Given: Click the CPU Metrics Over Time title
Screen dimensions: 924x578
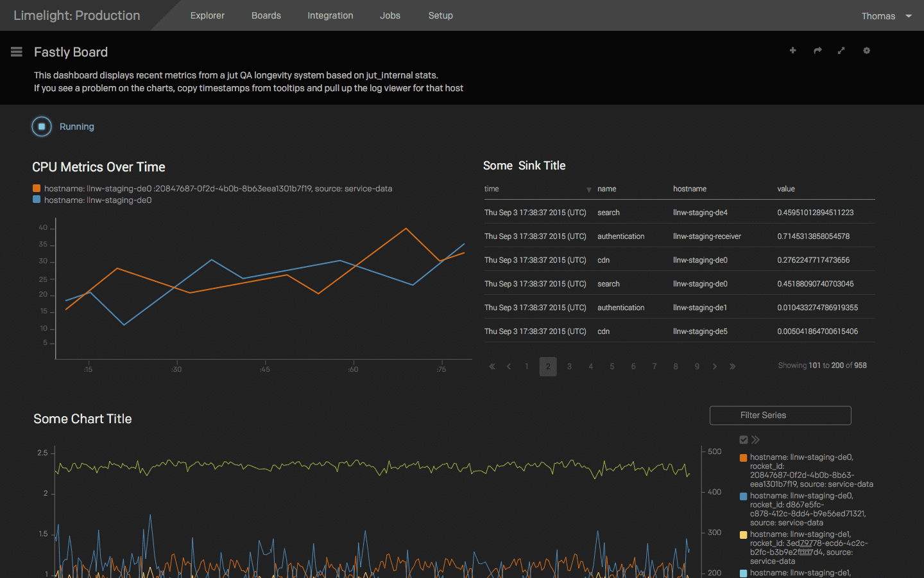Looking at the screenshot, I should (x=99, y=167).
